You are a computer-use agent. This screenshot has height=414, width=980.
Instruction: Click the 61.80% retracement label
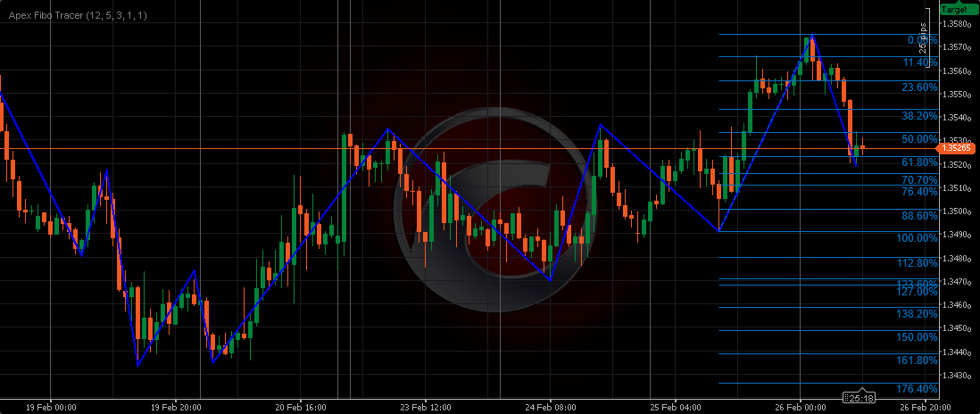click(919, 162)
